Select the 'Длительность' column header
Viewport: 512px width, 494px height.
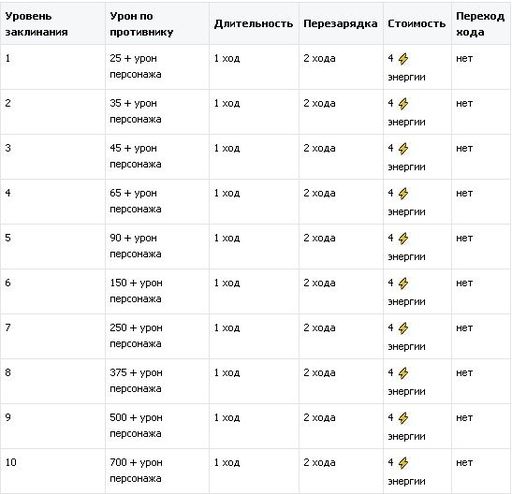pos(254,24)
